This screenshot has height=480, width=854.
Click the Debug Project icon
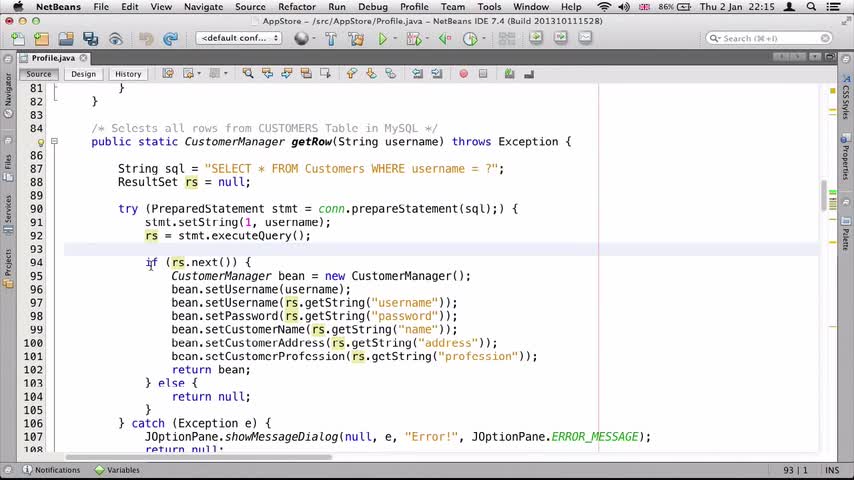click(x=413, y=39)
